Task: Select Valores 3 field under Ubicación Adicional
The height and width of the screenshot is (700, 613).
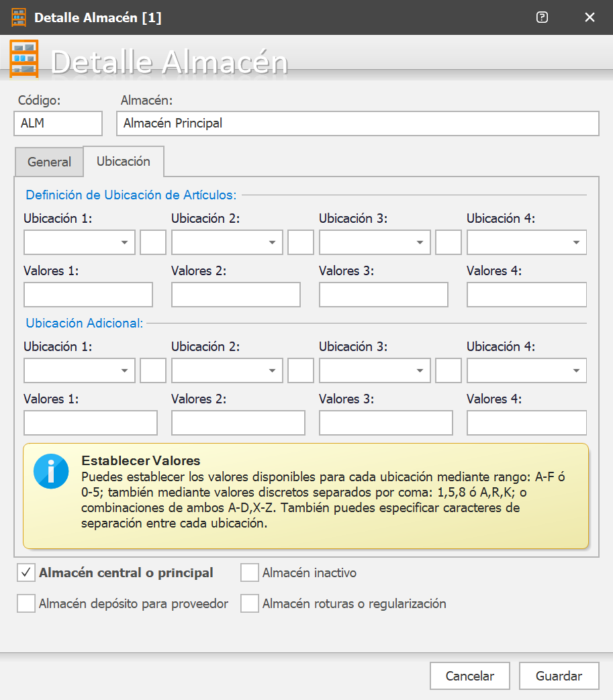Action: [x=386, y=423]
